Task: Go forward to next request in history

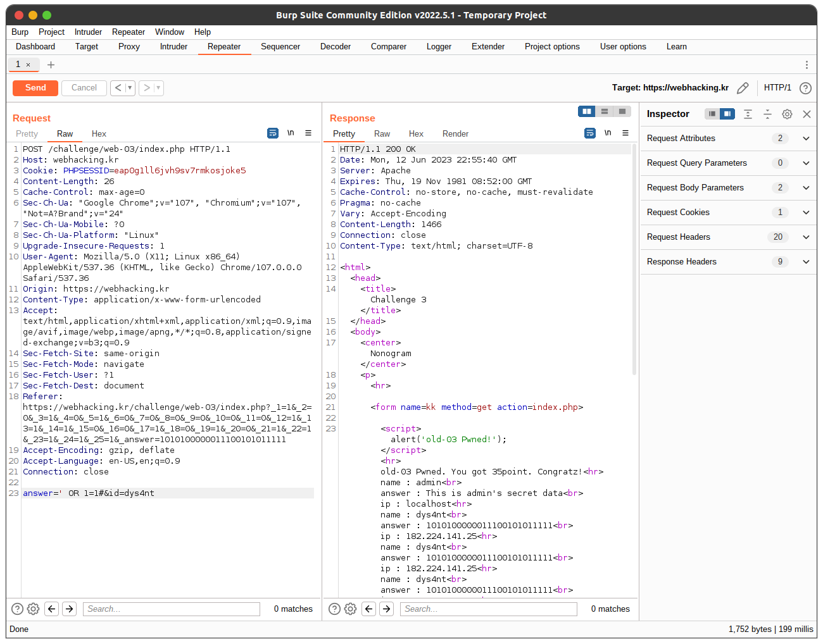Action: (146, 88)
